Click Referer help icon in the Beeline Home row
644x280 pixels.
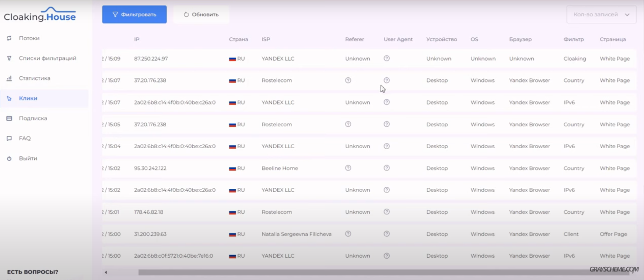pyautogui.click(x=348, y=168)
